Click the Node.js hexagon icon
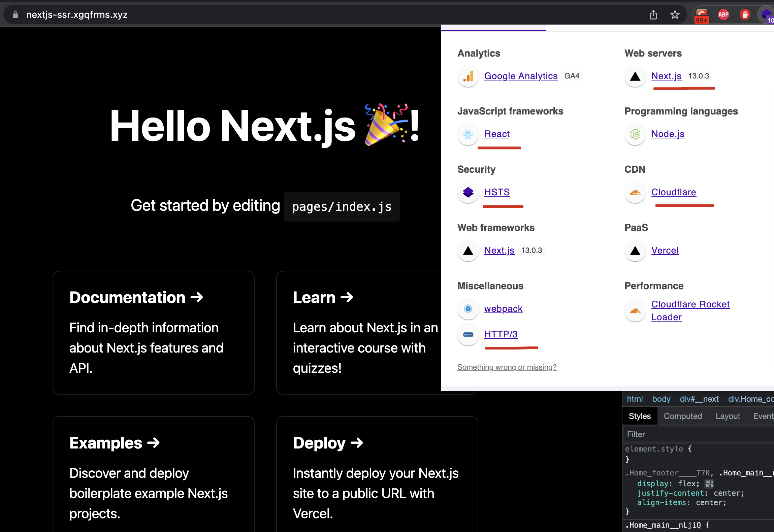The width and height of the screenshot is (774, 532). [x=635, y=134]
